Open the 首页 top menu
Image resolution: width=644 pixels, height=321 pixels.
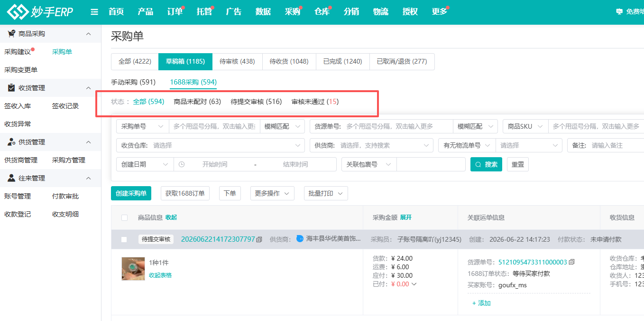coord(116,12)
